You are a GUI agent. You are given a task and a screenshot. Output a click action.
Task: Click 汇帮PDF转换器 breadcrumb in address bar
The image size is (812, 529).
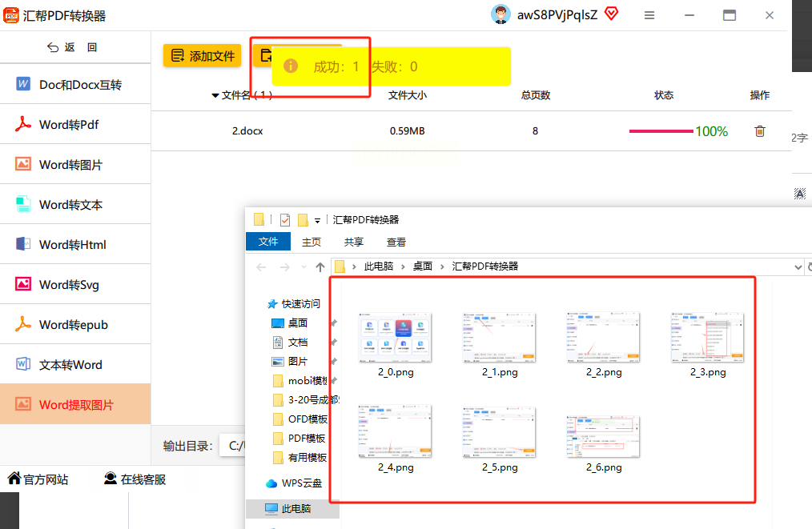pyautogui.click(x=484, y=266)
